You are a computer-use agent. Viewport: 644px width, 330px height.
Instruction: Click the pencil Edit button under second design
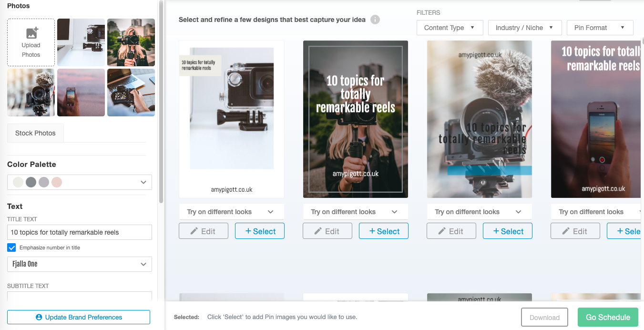click(327, 231)
